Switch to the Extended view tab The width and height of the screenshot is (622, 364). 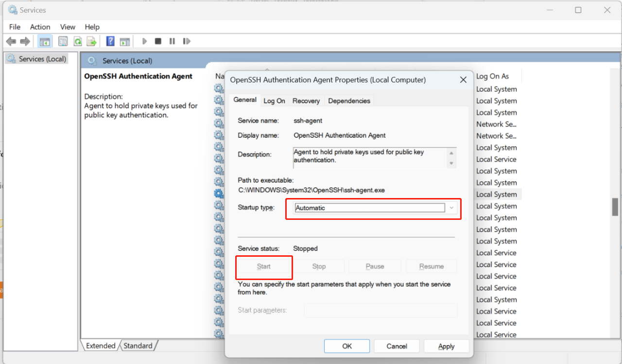[x=101, y=346]
